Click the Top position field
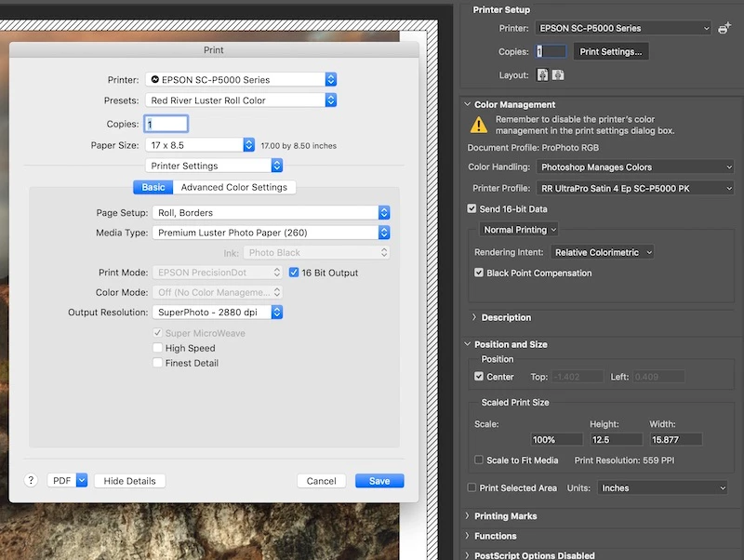This screenshot has height=560, width=744. [x=577, y=377]
